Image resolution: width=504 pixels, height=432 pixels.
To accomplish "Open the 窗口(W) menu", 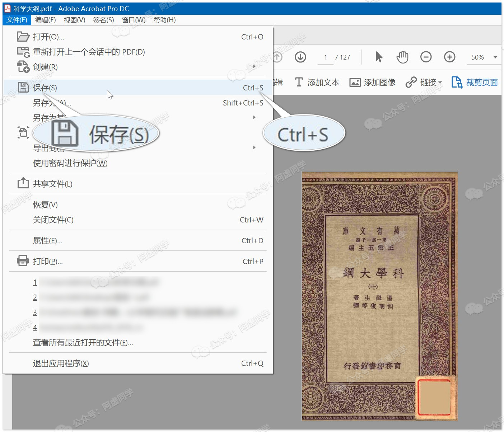I will 133,20.
